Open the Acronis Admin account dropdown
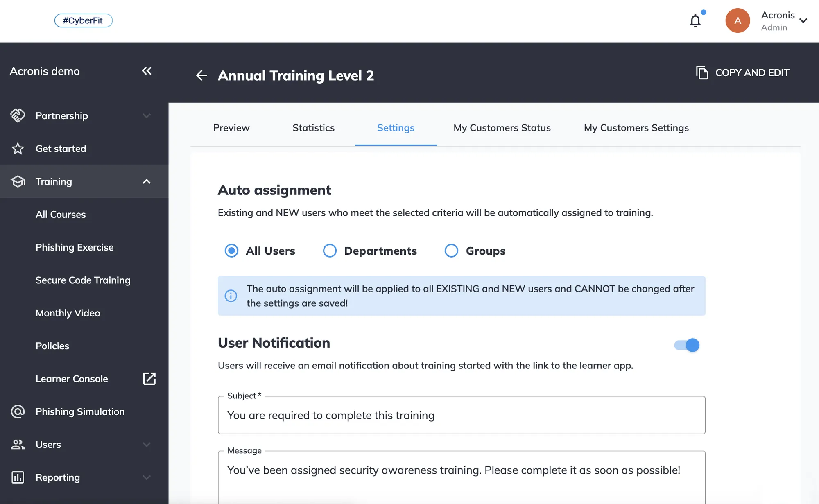 tap(803, 20)
